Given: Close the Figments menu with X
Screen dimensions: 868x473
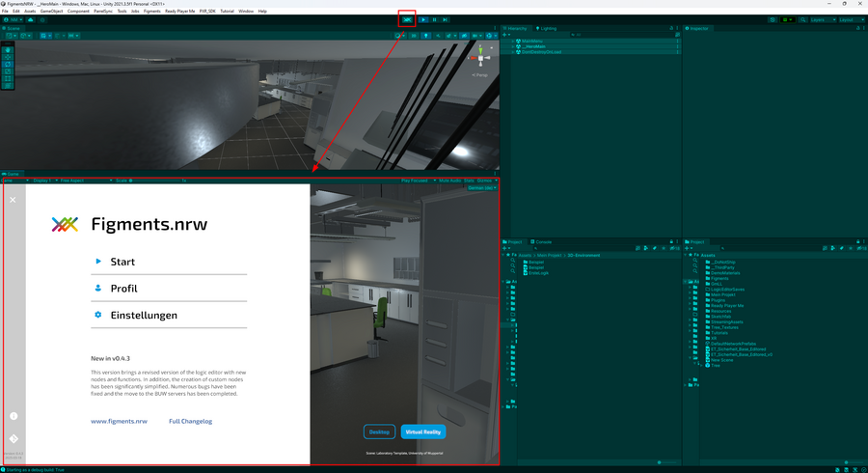Looking at the screenshot, I should pos(13,200).
